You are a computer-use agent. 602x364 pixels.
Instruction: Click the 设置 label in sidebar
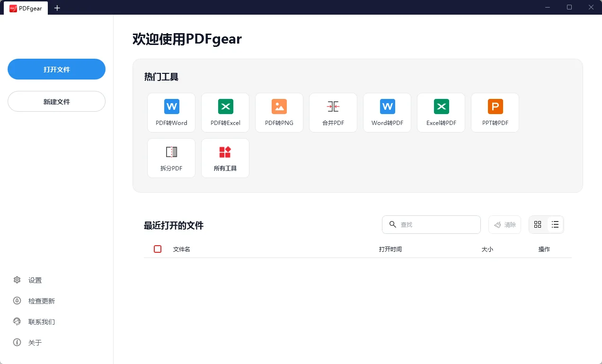coord(35,280)
